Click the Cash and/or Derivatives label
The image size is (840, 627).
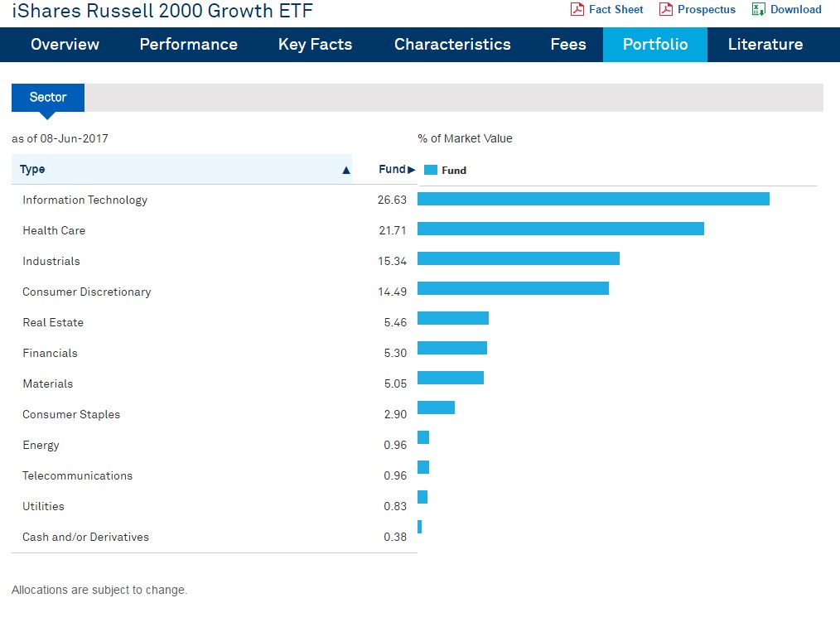85,537
